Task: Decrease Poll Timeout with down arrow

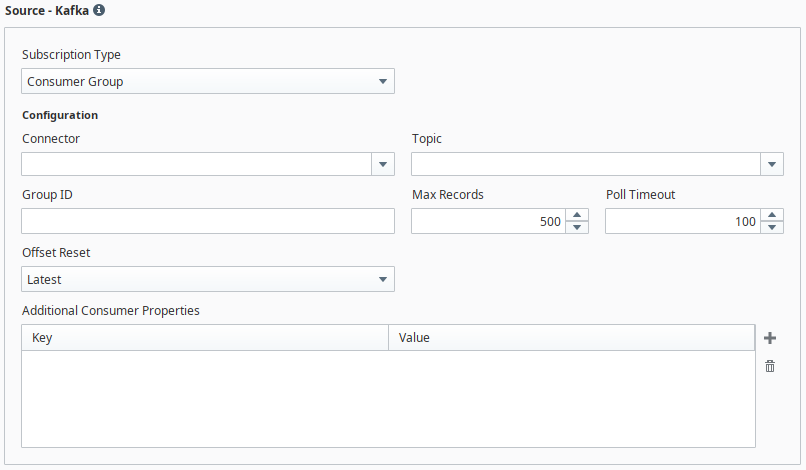Action: 772,227
